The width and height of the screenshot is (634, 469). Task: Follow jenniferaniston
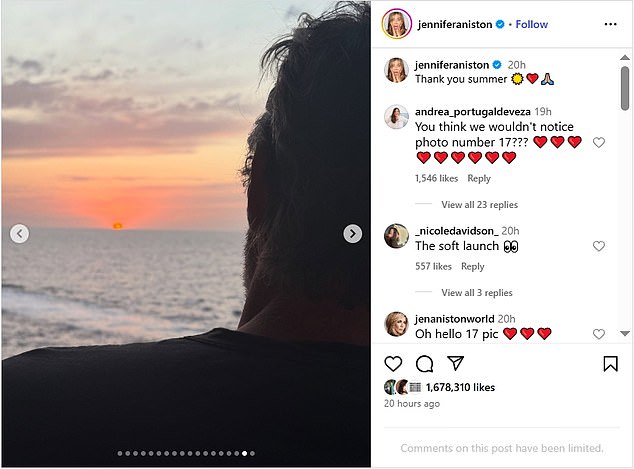531,24
